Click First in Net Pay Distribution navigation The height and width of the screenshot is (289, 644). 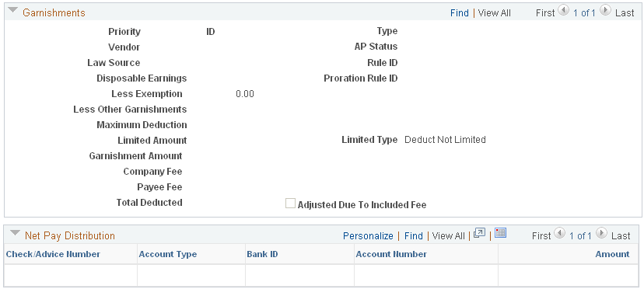541,235
